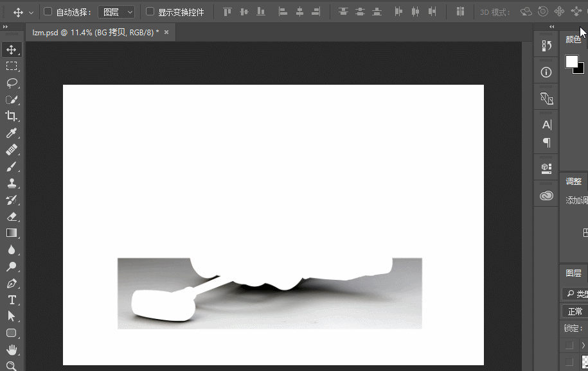Click Align top edges icon
This screenshot has width=588, height=371.
[227, 12]
